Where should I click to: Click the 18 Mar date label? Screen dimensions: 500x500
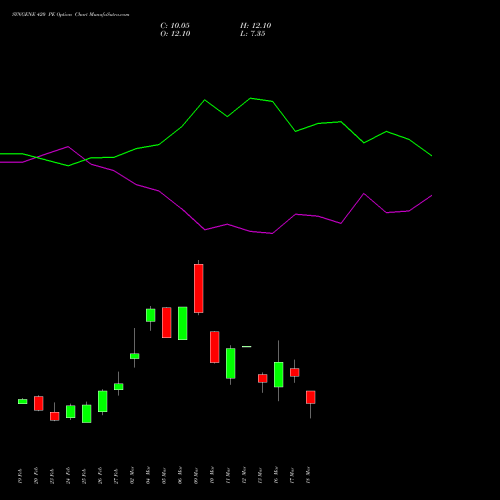(x=308, y=475)
